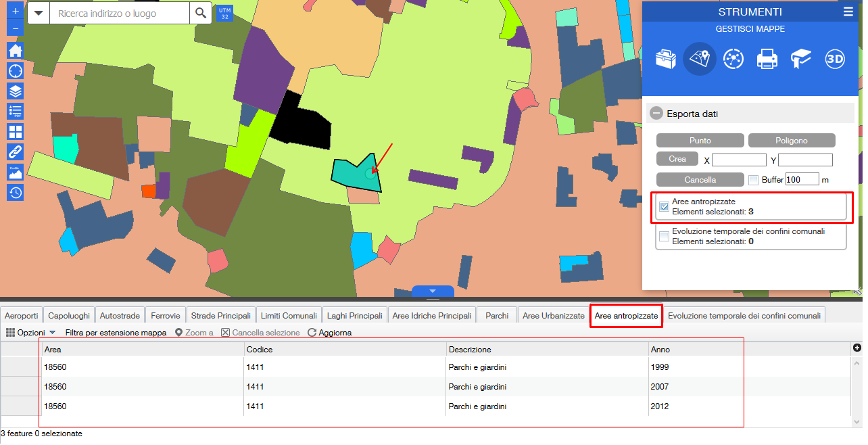Uncheck the Aree antropizzate checkbox

665,207
